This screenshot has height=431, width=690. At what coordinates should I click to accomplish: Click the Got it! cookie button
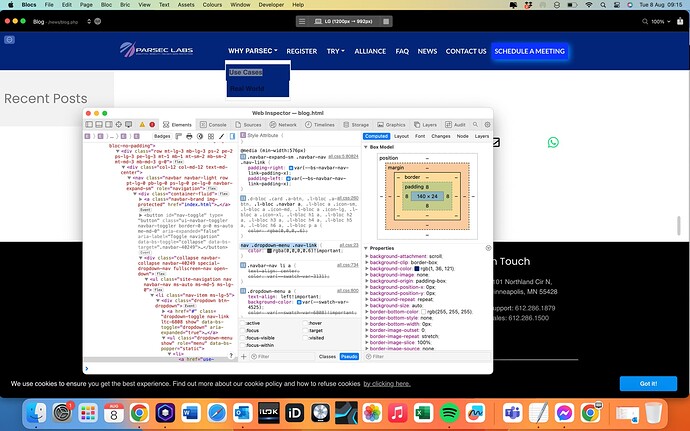click(x=648, y=383)
